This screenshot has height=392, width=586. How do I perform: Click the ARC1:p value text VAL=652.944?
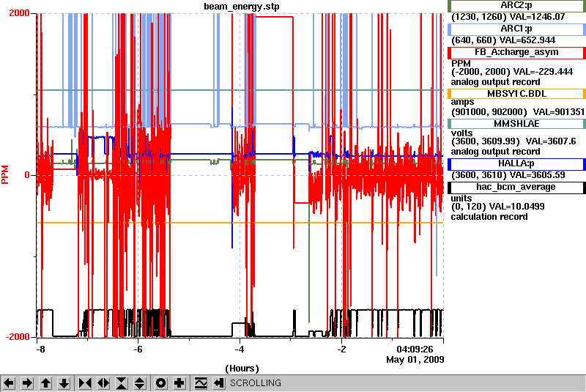527,40
